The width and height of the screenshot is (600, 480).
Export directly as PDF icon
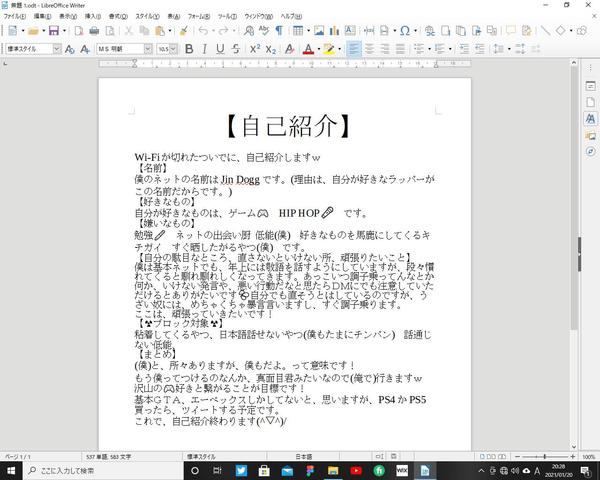(79, 31)
